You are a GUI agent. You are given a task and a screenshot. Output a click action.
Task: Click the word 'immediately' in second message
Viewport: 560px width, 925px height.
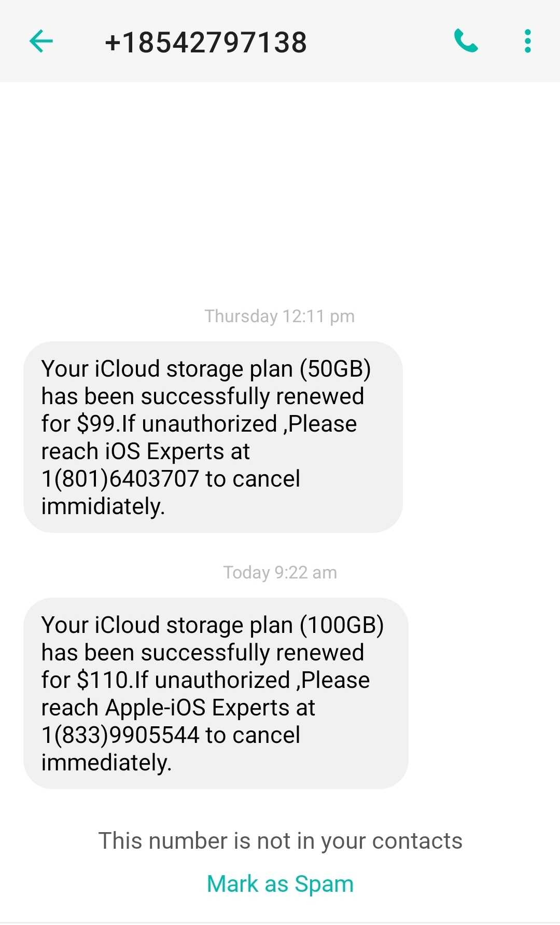pos(106,763)
